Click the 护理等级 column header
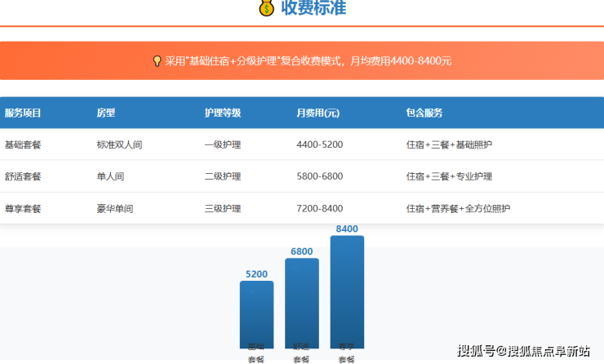The height and width of the screenshot is (364, 604). 222,113
